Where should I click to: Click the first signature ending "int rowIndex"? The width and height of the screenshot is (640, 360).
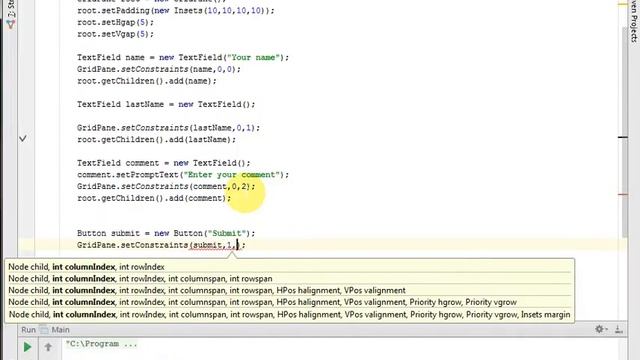[86, 267]
